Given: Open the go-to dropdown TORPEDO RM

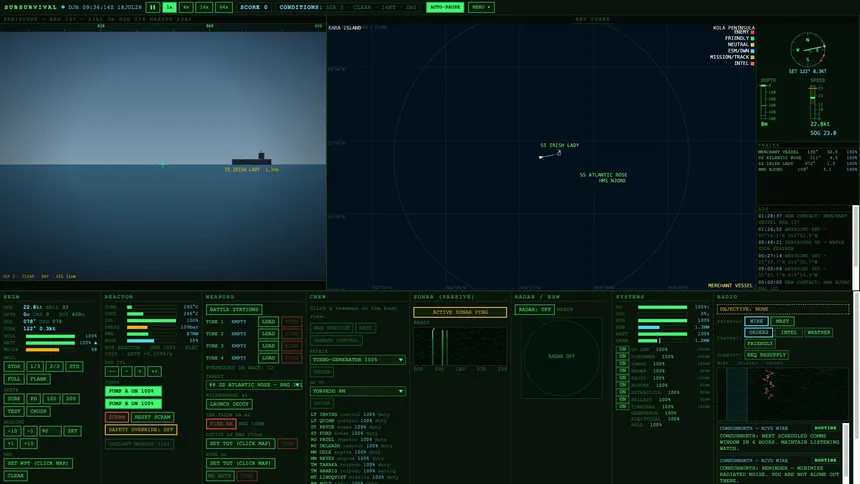Looking at the screenshot, I should pos(358,391).
